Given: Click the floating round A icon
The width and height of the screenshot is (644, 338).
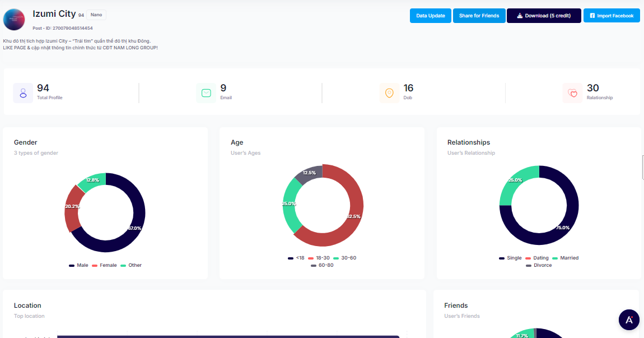Looking at the screenshot, I should (629, 320).
